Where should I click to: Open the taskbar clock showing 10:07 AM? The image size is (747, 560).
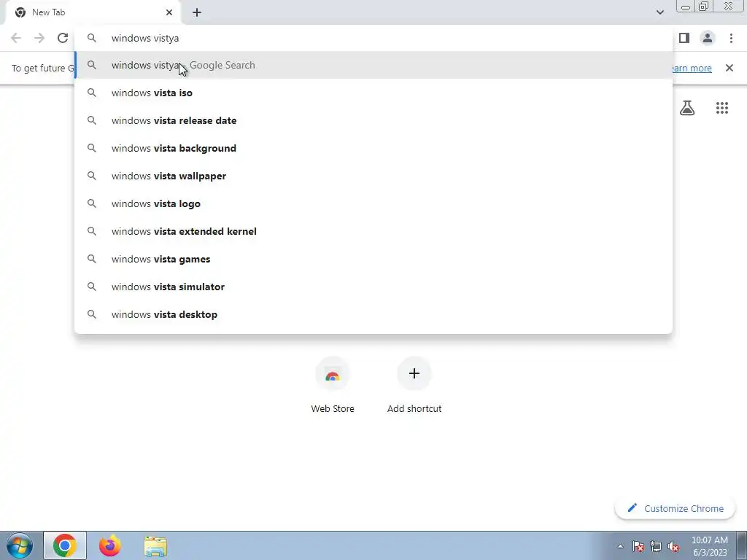click(x=709, y=546)
